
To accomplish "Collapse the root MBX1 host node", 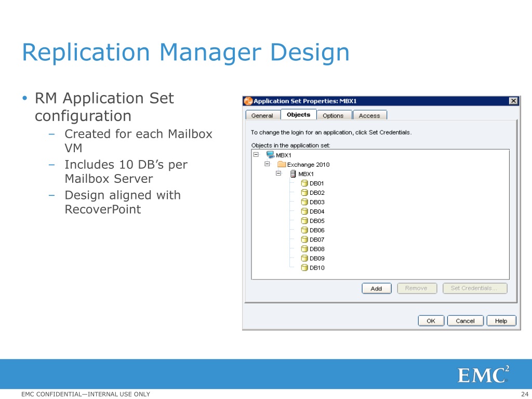I will pos(256,155).
